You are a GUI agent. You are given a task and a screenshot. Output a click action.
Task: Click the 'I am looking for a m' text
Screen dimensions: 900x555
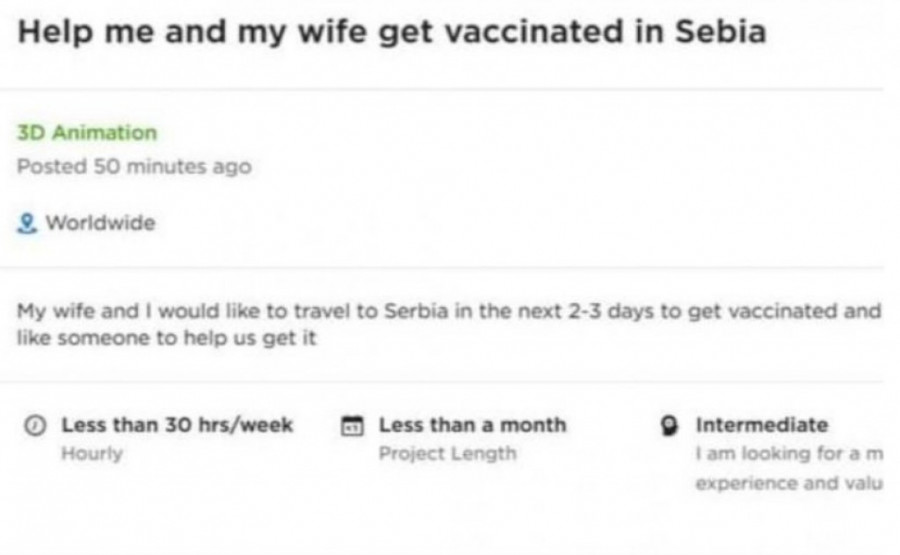790,453
